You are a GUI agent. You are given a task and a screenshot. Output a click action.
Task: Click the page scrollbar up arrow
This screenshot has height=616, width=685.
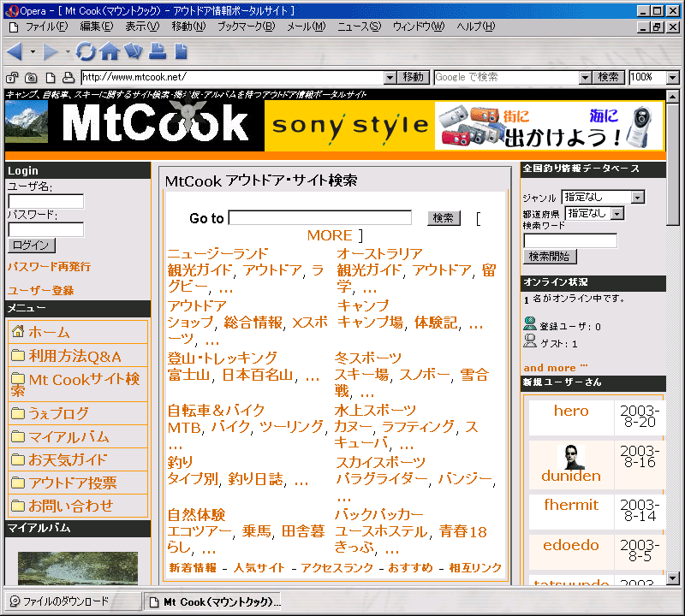click(x=672, y=97)
